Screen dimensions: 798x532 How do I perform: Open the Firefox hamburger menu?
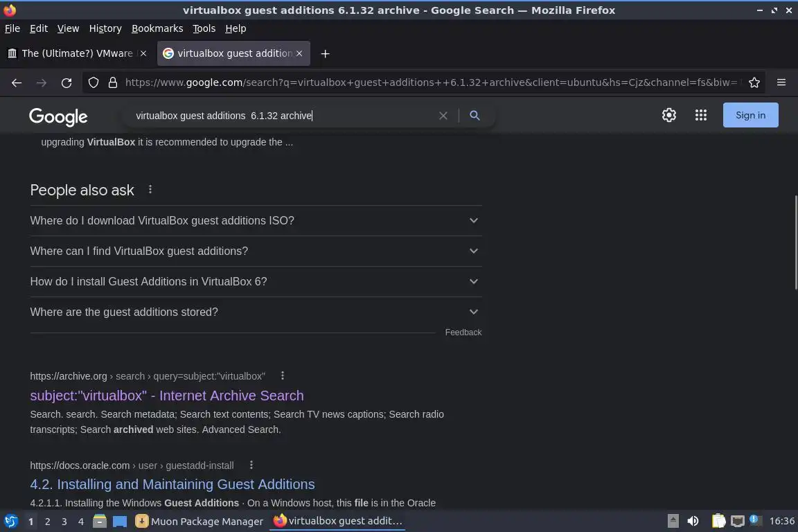781,82
